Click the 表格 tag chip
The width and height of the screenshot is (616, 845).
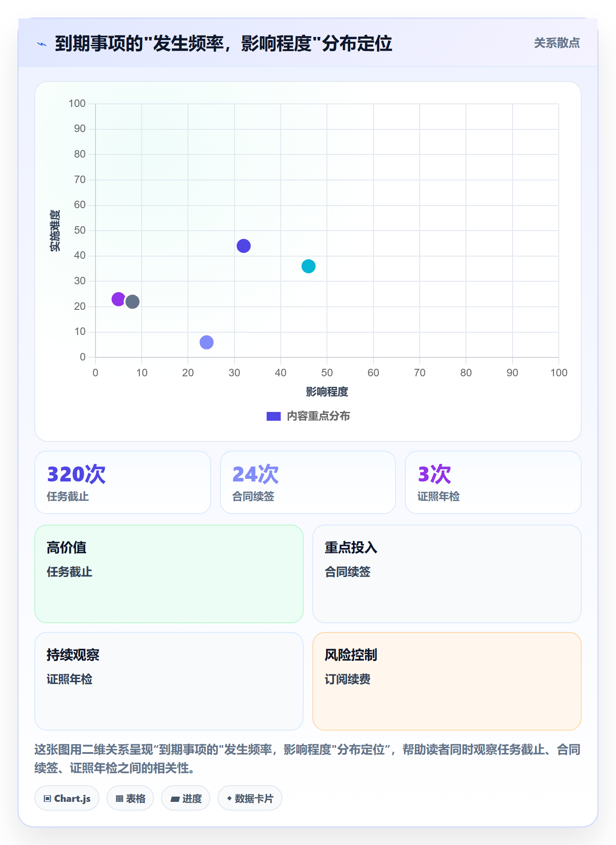pyautogui.click(x=130, y=798)
